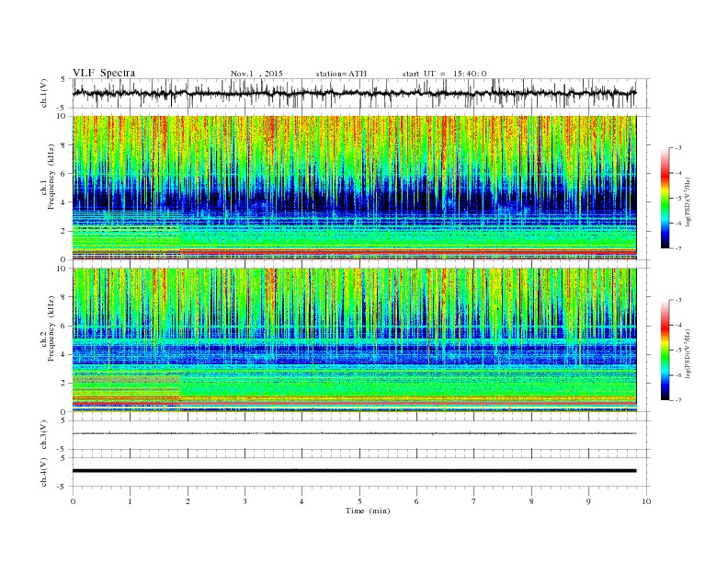
Task: Click the "-7" tick on ch.2 colorbar
Action: pyautogui.click(x=678, y=400)
